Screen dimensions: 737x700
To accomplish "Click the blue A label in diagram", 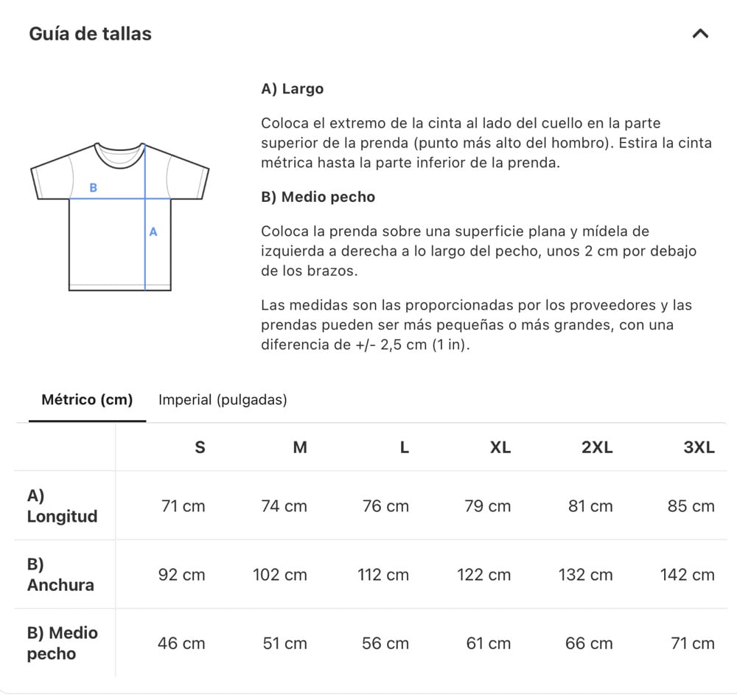I will [153, 231].
